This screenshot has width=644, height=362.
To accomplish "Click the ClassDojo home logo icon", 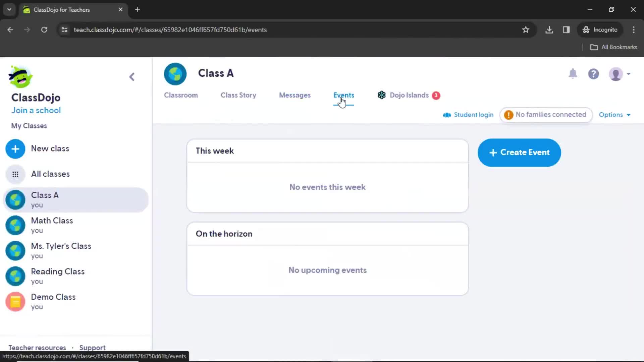I will [x=20, y=77].
